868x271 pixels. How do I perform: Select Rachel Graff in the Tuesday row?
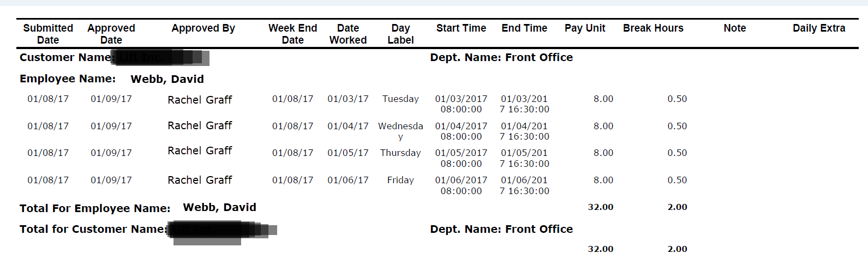tap(200, 100)
